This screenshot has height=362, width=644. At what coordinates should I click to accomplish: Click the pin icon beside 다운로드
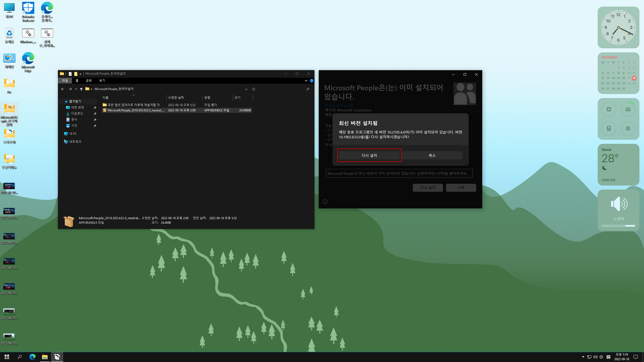pos(95,114)
